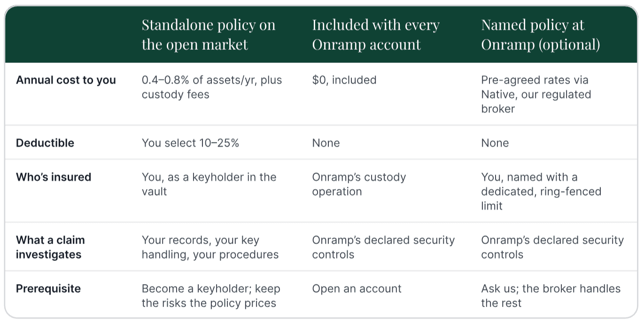Click the 'Deductible' row label

(45, 143)
